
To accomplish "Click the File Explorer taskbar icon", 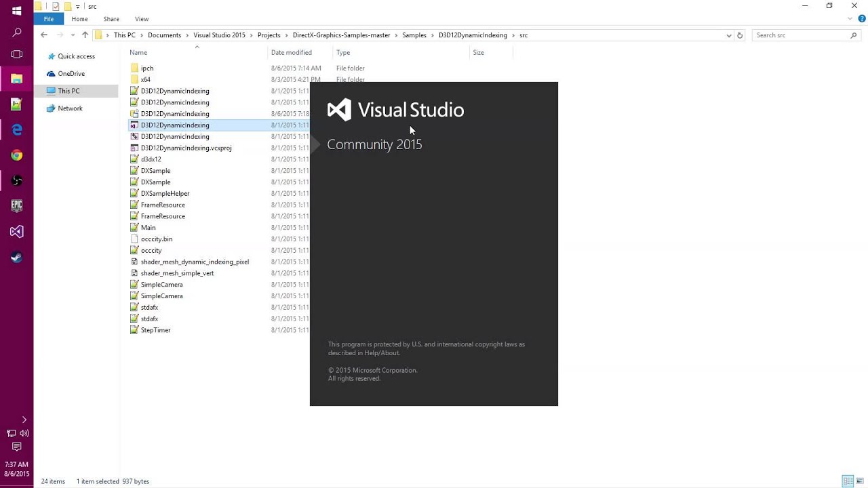I will [17, 79].
